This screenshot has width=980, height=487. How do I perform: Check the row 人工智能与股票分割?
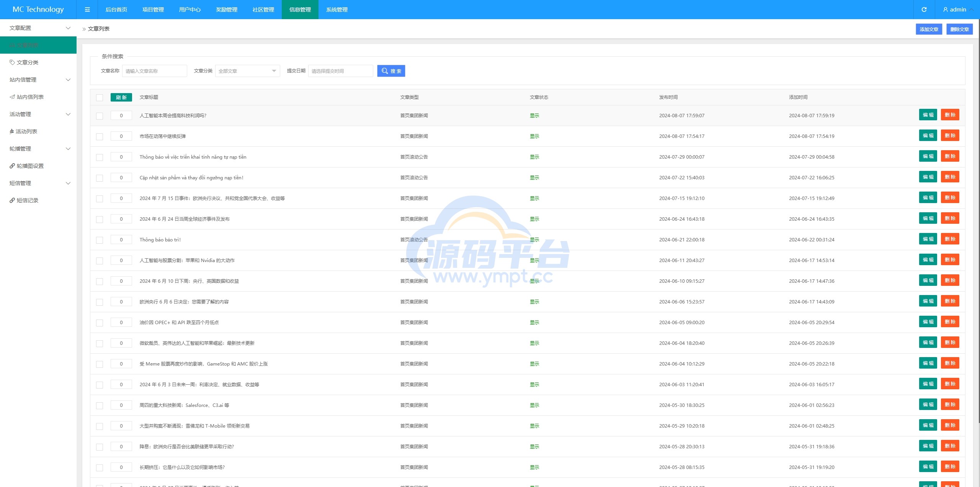(x=100, y=261)
